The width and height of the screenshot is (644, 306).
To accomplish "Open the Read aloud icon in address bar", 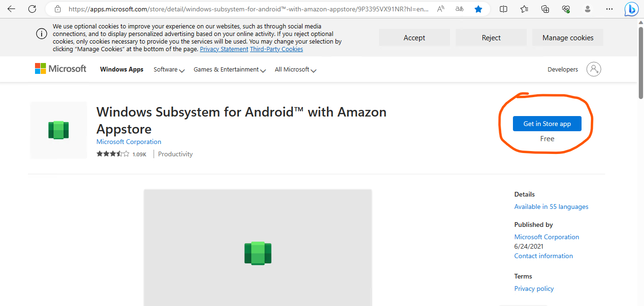I will [441, 9].
